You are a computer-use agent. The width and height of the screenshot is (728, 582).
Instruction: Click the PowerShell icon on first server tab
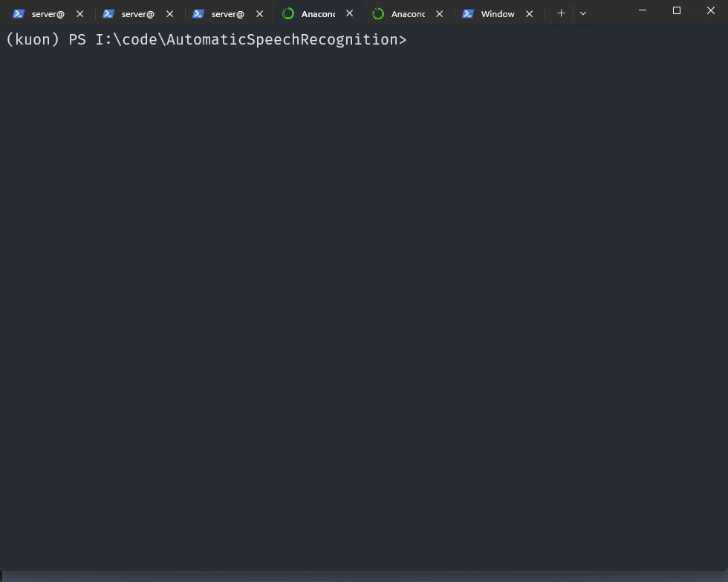click(19, 14)
